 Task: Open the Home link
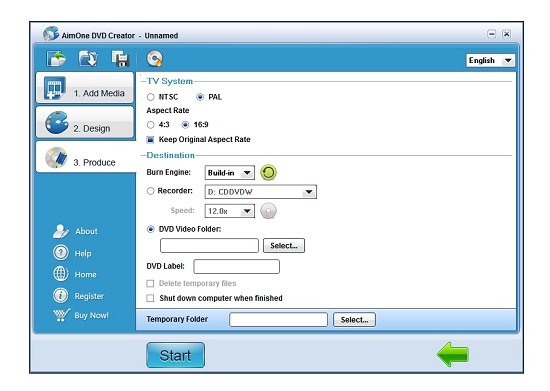coord(86,275)
